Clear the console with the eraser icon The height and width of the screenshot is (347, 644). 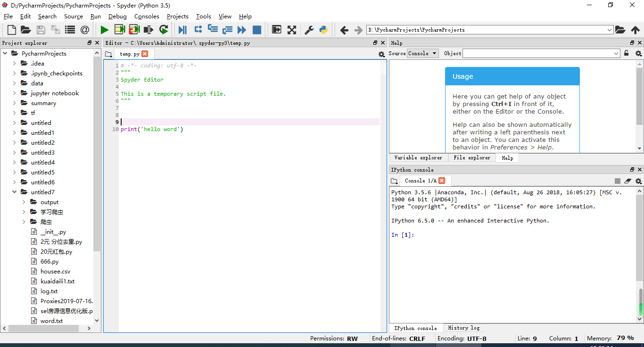(627, 181)
